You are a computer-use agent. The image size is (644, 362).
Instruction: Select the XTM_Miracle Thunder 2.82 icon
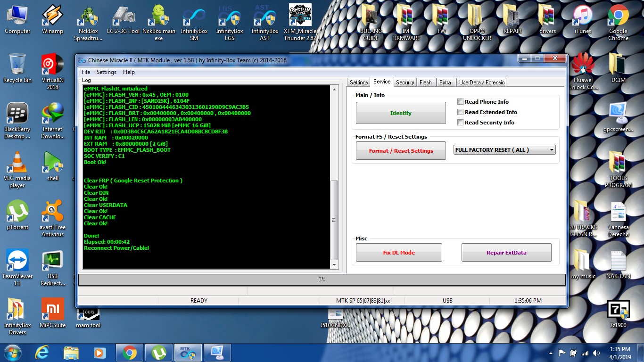300,23
